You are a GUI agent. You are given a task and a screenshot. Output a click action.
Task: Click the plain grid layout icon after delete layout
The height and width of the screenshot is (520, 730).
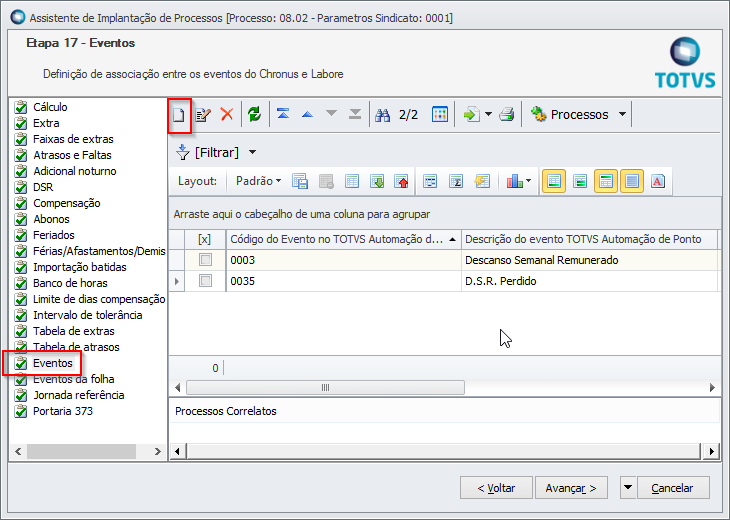click(x=351, y=181)
